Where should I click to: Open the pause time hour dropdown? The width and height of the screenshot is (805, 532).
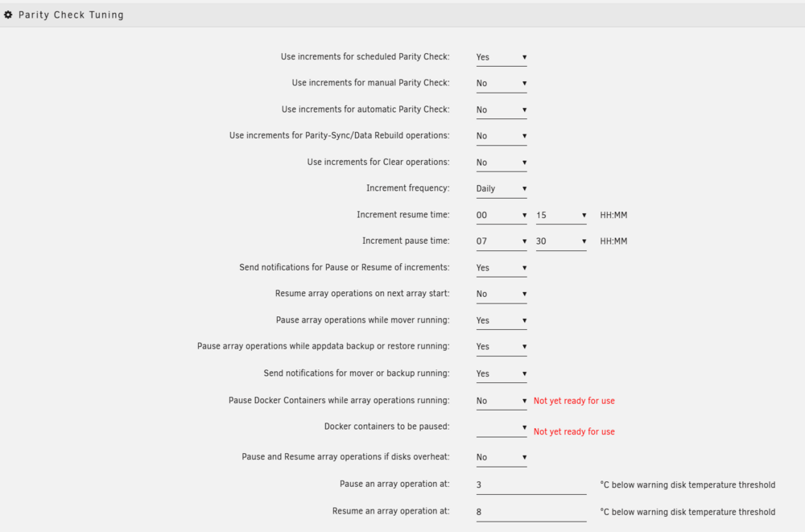[501, 241]
